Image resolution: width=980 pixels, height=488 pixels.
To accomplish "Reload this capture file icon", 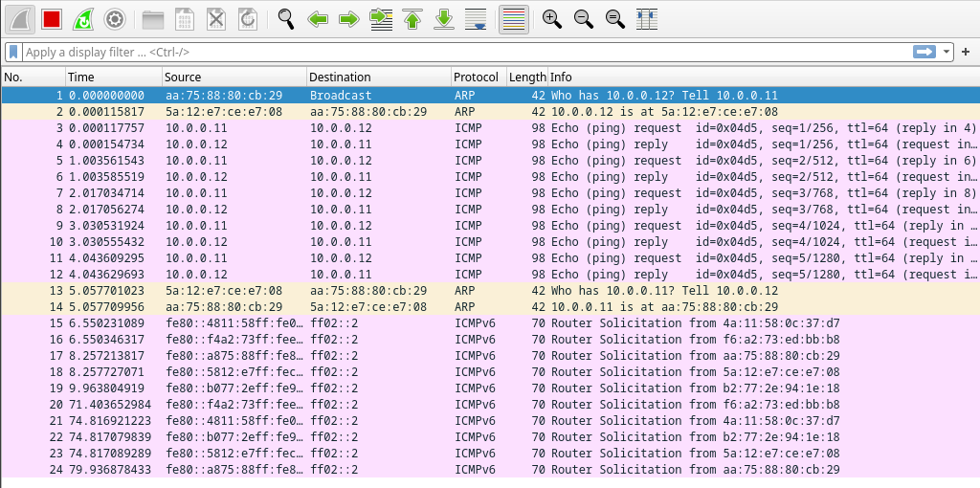I will 248,19.
